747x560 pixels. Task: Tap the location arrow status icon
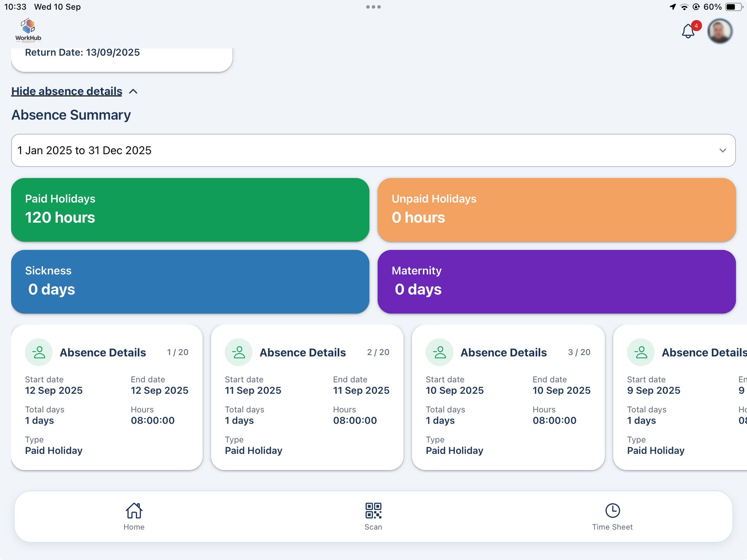click(672, 7)
